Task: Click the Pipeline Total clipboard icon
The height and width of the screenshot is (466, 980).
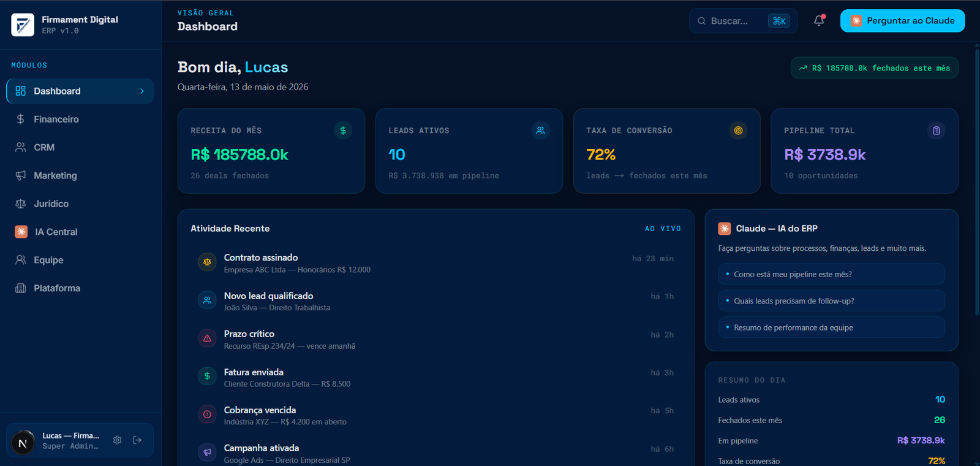Action: coord(937,131)
